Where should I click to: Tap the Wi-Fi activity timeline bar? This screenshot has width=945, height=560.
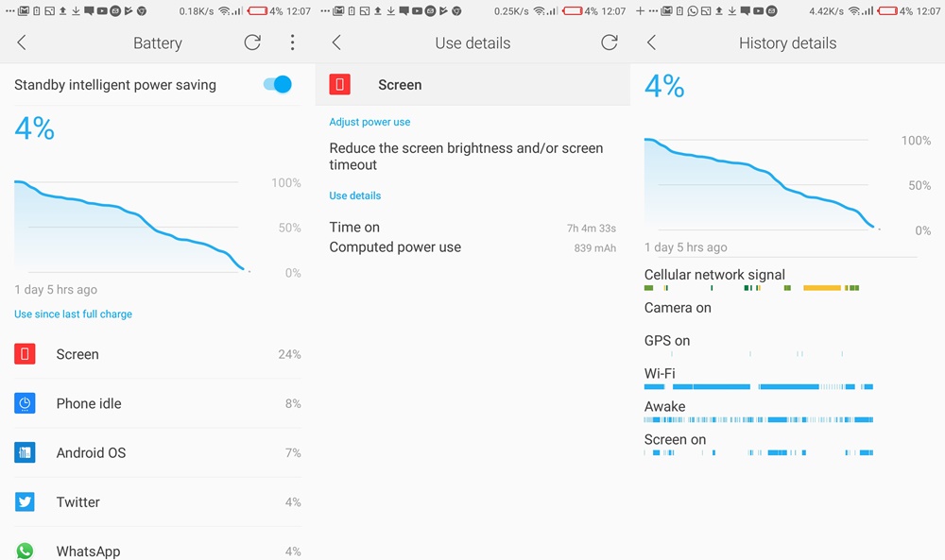pos(759,386)
